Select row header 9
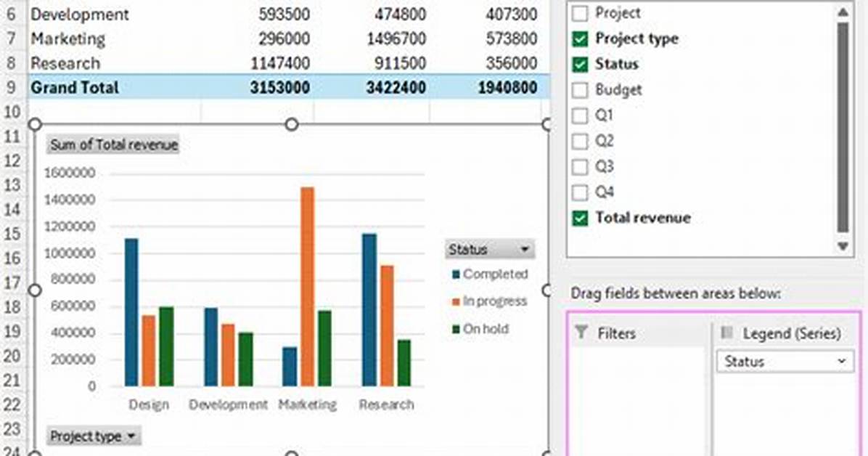 12,88
